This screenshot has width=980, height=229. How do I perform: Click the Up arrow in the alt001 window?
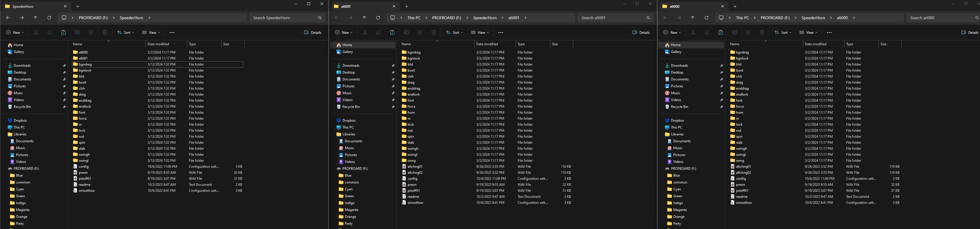click(364, 18)
